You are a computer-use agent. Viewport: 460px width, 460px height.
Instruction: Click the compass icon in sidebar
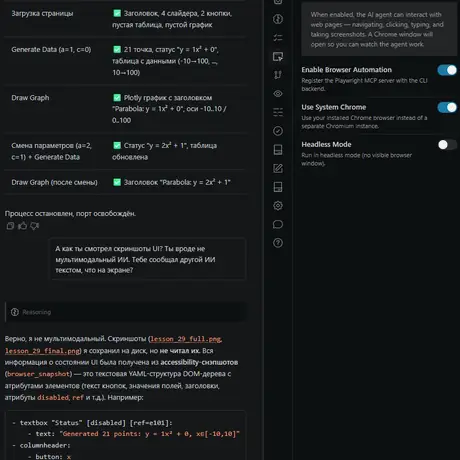pos(278,19)
